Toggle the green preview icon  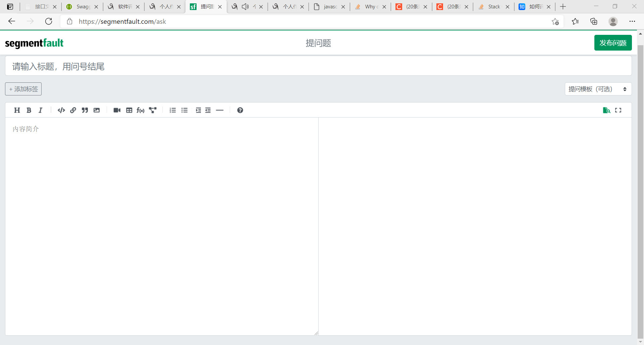[606, 110]
